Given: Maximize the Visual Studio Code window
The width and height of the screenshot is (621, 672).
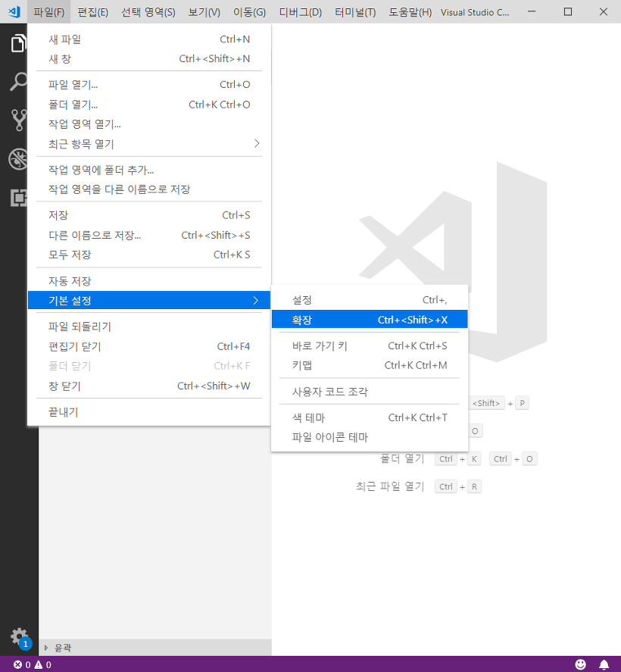Looking at the screenshot, I should 568,11.
